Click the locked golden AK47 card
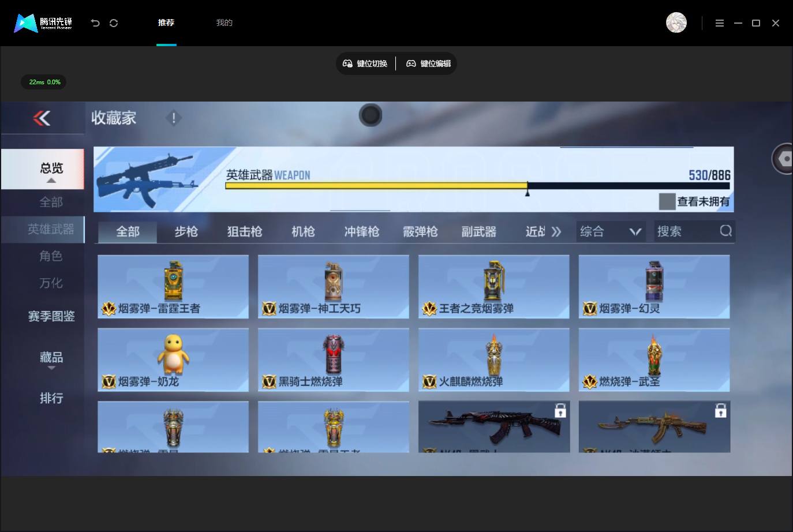The width and height of the screenshot is (793, 532). [654, 427]
